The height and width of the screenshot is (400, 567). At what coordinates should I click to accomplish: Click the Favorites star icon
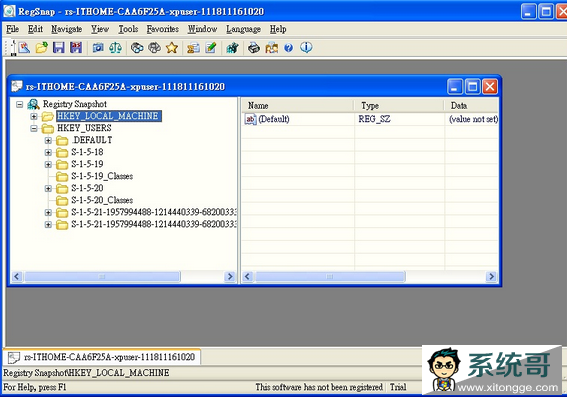[172, 47]
